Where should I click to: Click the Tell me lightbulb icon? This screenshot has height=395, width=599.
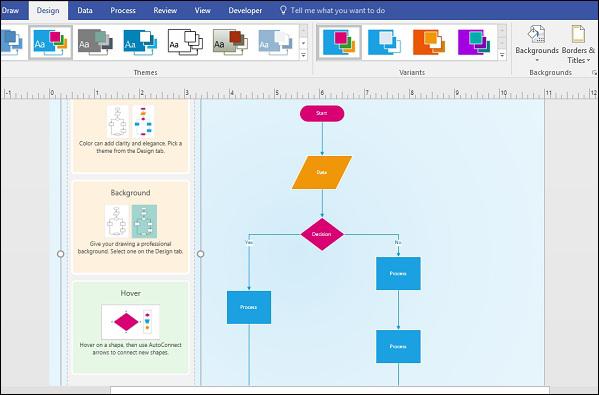[283, 10]
